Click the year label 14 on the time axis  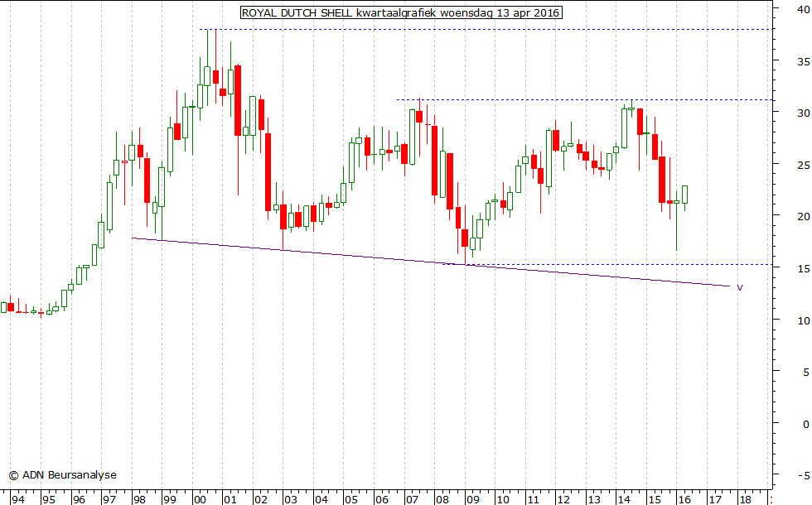[624, 500]
